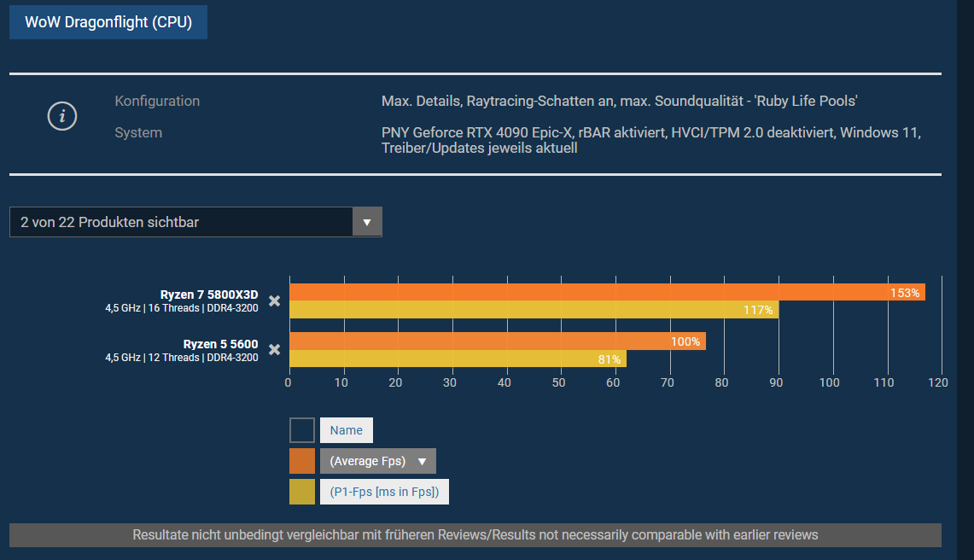Click '4,5 GHz | 12 Threads | DDR4-3200' specs text
The image size is (974, 560).
[x=181, y=358]
